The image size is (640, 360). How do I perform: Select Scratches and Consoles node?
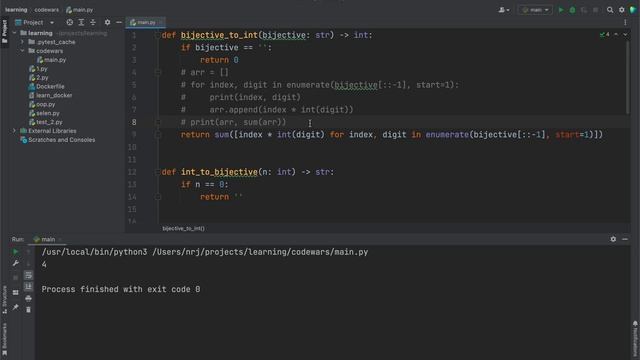coord(58,140)
